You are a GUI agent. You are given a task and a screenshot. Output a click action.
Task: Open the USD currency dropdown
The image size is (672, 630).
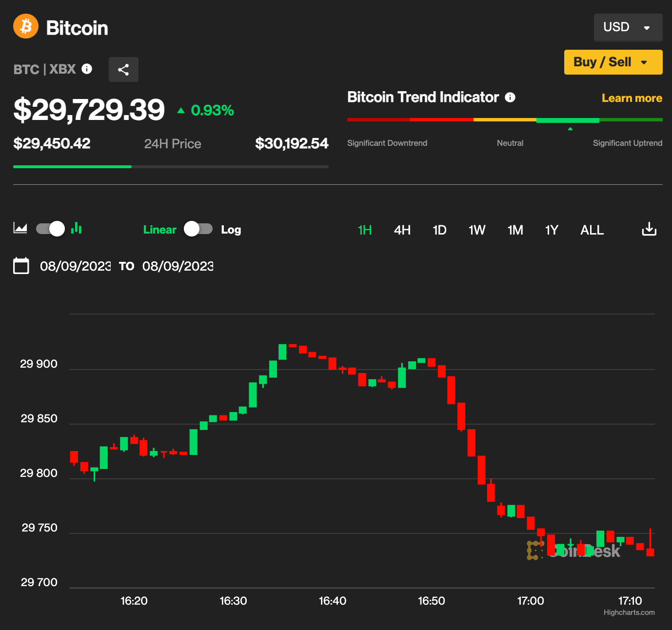628,27
